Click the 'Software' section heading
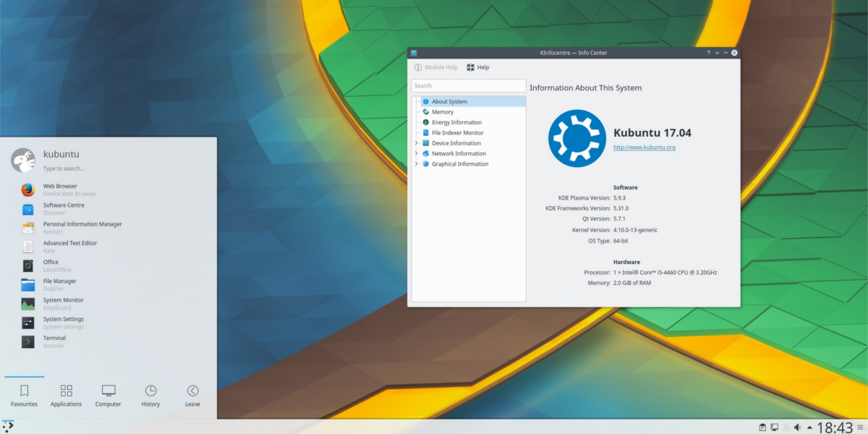The width and height of the screenshot is (868, 434). (x=626, y=187)
